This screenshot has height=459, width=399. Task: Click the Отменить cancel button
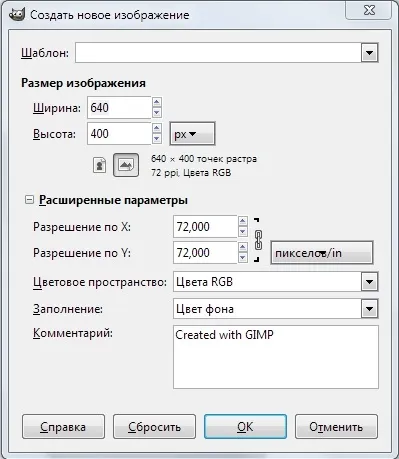[x=336, y=427]
